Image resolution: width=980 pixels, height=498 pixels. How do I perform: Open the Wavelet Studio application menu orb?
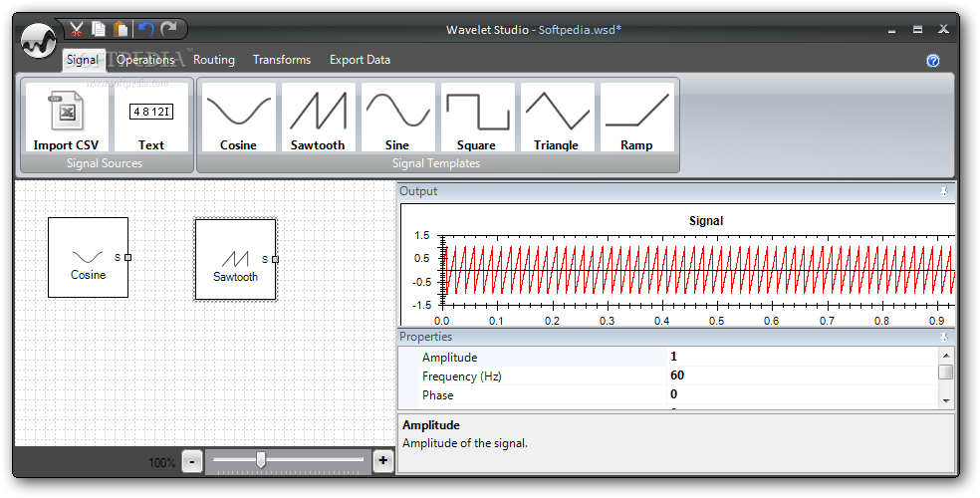tap(38, 41)
